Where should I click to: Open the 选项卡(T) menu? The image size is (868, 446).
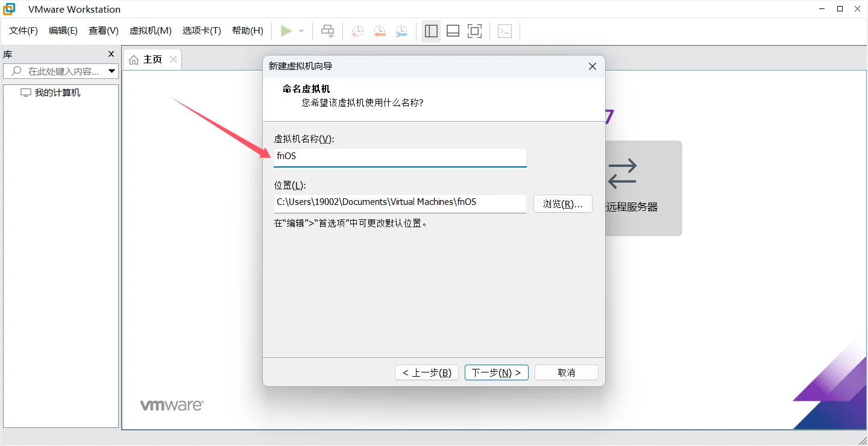coord(202,31)
